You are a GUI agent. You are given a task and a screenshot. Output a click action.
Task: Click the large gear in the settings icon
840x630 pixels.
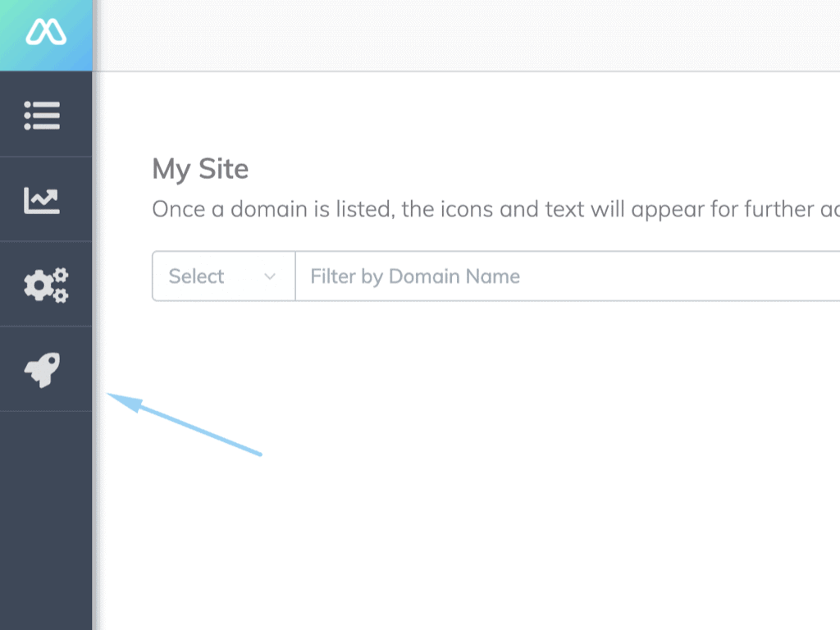pyautogui.click(x=38, y=286)
